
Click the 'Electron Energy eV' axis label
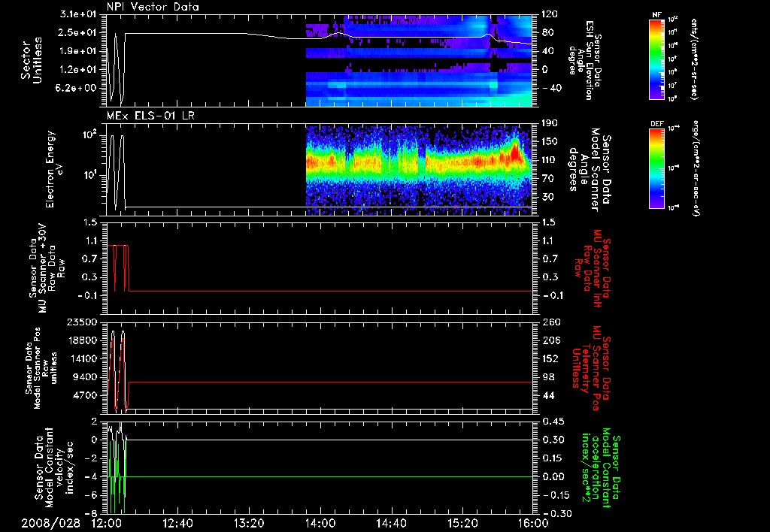click(54, 169)
